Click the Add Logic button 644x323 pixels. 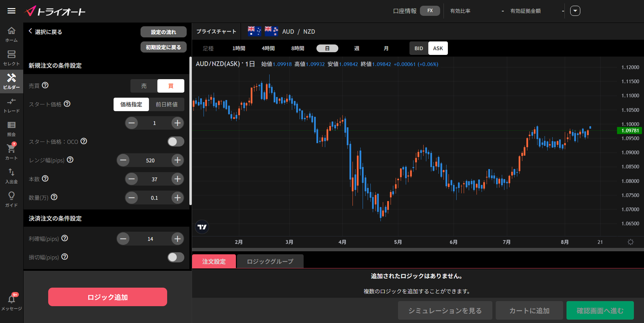pos(108,297)
